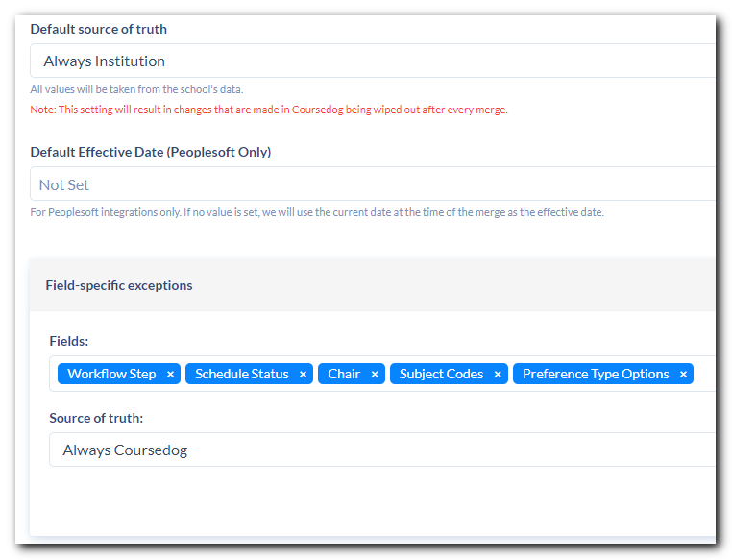Click 'All values will be taken' text
The image size is (732, 560).
coord(136,89)
